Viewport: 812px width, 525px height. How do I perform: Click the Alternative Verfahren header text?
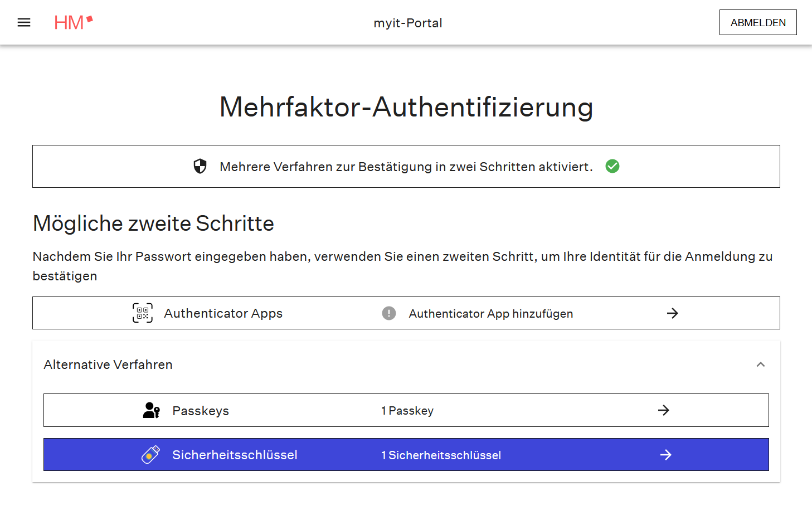click(x=108, y=364)
